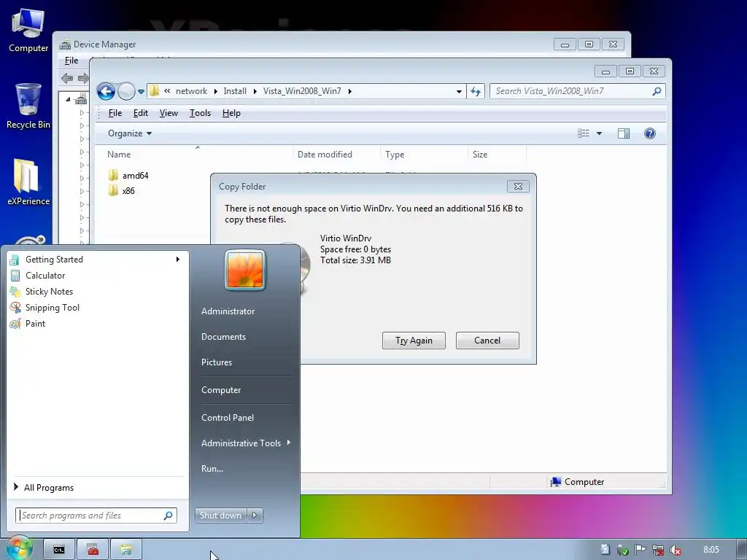Viewport: 747px width, 560px height.
Task: Open Computer from Start menu
Action: (x=221, y=390)
